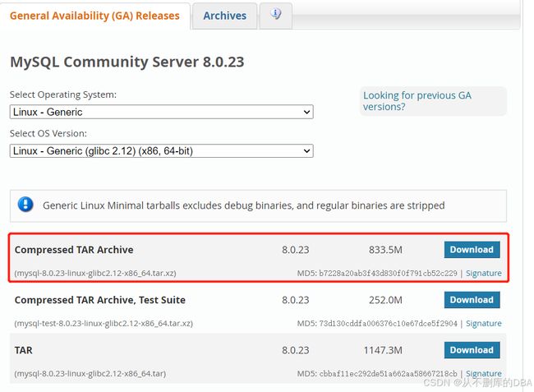This screenshot has width=534, height=392.
Task: Select filename mysql-8.0.23-linux-glibc2.12-x86_64.tar.xz
Action: 95,273
